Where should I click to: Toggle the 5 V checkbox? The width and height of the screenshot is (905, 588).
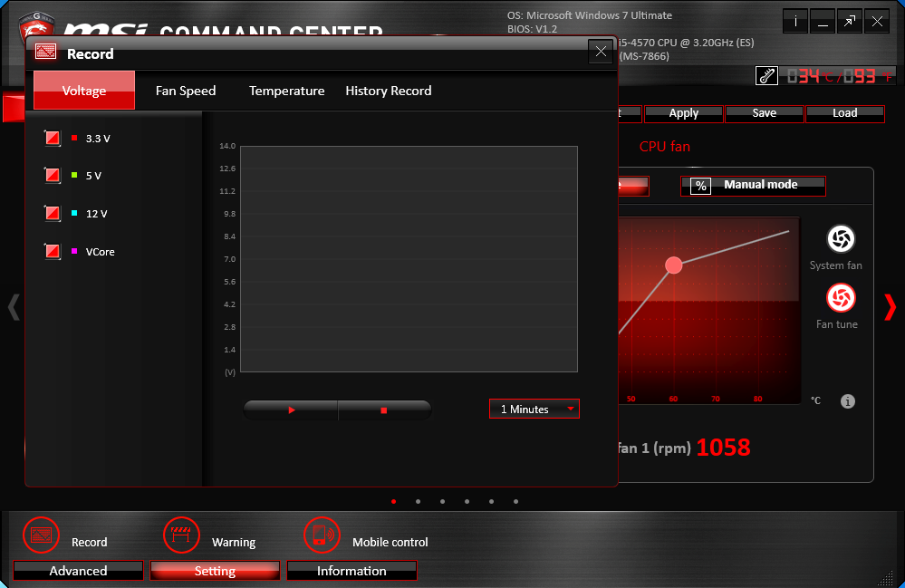pos(53,175)
